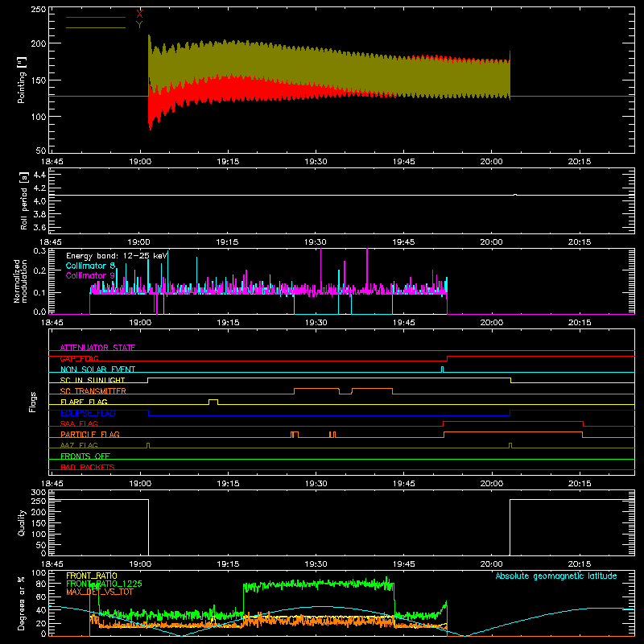Select the ECLIPSE_FLAG label
Viewport: 644px width, 644px height.
(x=88, y=413)
